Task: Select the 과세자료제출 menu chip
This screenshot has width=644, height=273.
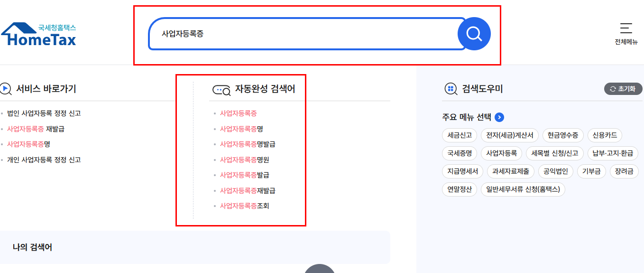Action: (511, 171)
